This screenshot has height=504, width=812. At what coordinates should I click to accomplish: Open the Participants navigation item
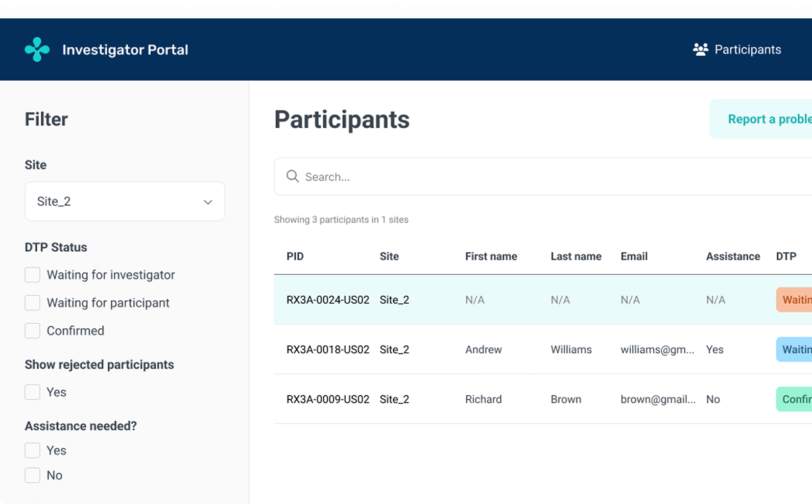pyautogui.click(x=737, y=50)
